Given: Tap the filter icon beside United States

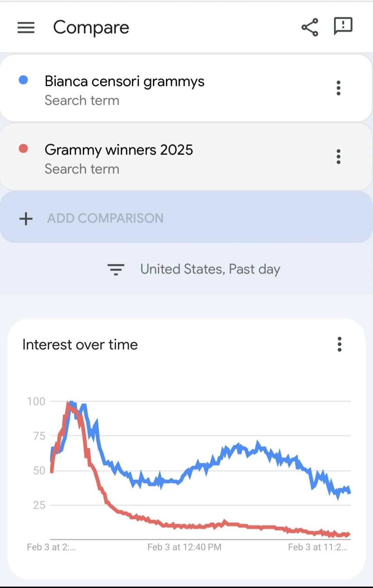Looking at the screenshot, I should [116, 269].
